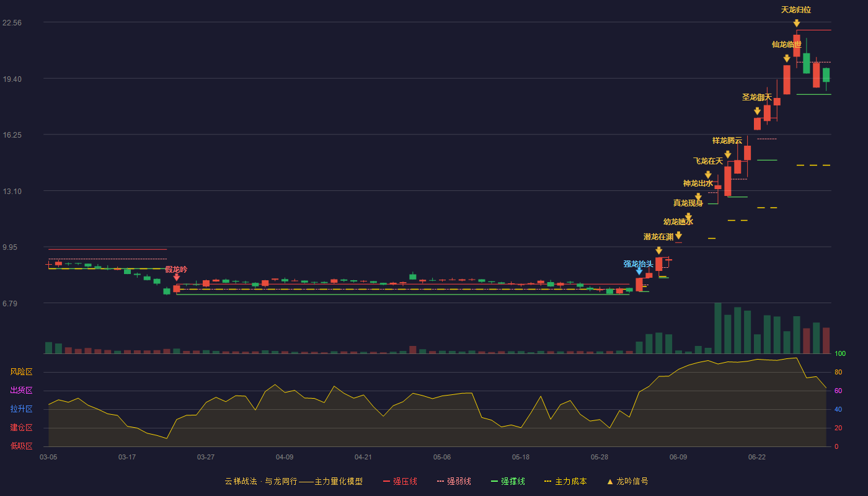This screenshot has width=868, height=496.
Task: Click the green 100 indicator axis label
Action: click(840, 353)
